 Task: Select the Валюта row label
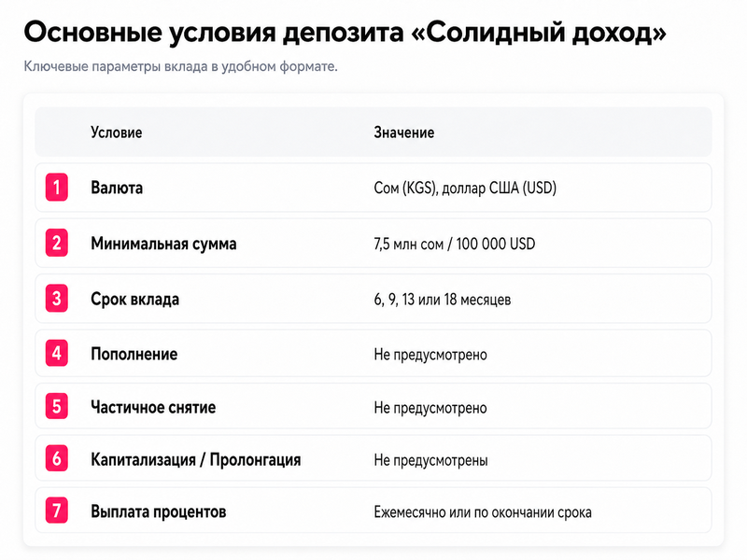pyautogui.click(x=117, y=188)
